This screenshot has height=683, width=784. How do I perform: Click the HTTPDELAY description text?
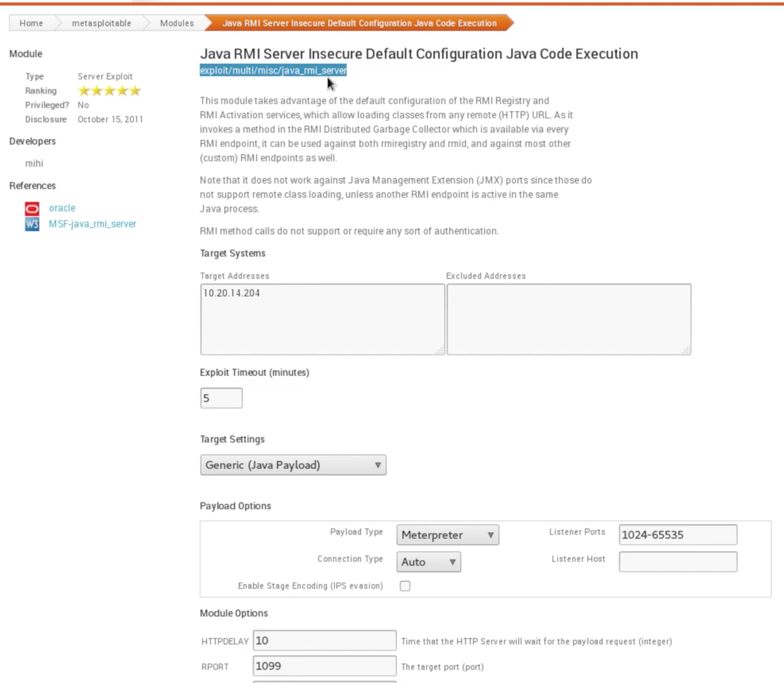click(537, 641)
